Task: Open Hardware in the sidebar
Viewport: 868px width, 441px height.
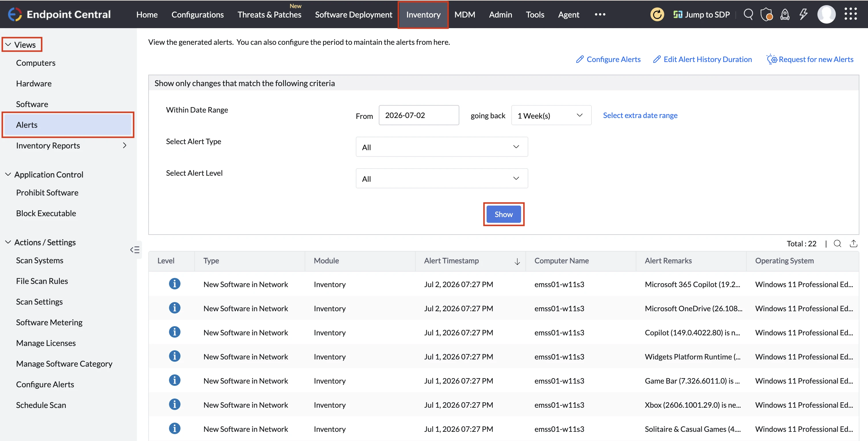Action: point(34,84)
